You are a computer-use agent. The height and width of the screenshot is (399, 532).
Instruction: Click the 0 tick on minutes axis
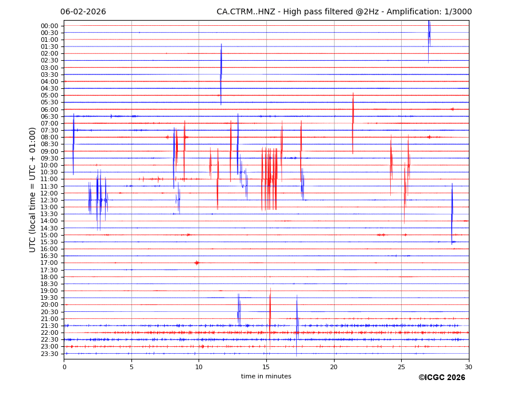pos(64,367)
